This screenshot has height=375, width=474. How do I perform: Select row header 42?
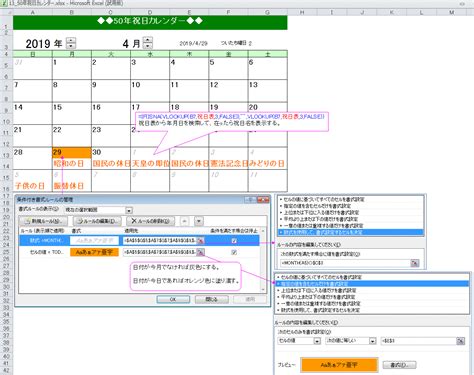coord(6,370)
